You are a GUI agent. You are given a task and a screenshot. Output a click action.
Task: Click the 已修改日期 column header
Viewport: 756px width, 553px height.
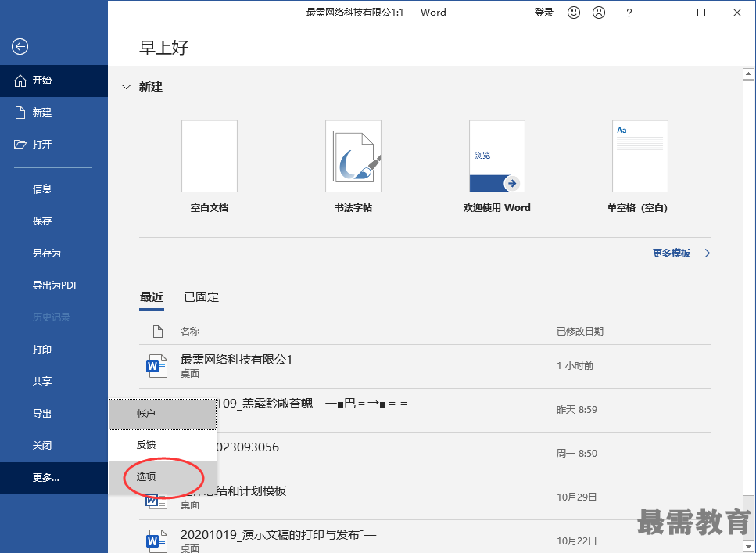coord(580,332)
